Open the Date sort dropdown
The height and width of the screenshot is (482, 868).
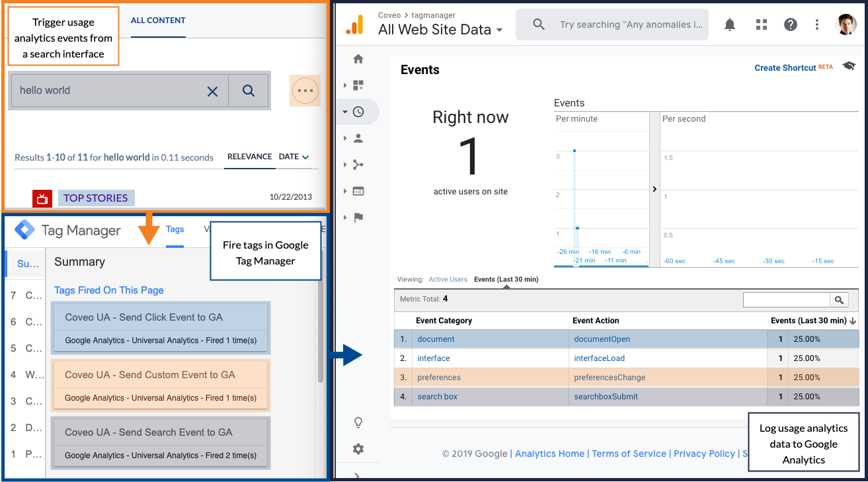coord(294,157)
